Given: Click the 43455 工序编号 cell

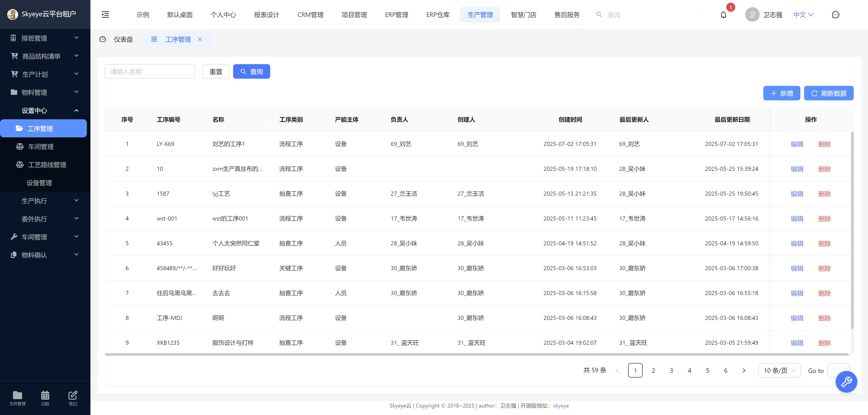Looking at the screenshot, I should 164,243.
